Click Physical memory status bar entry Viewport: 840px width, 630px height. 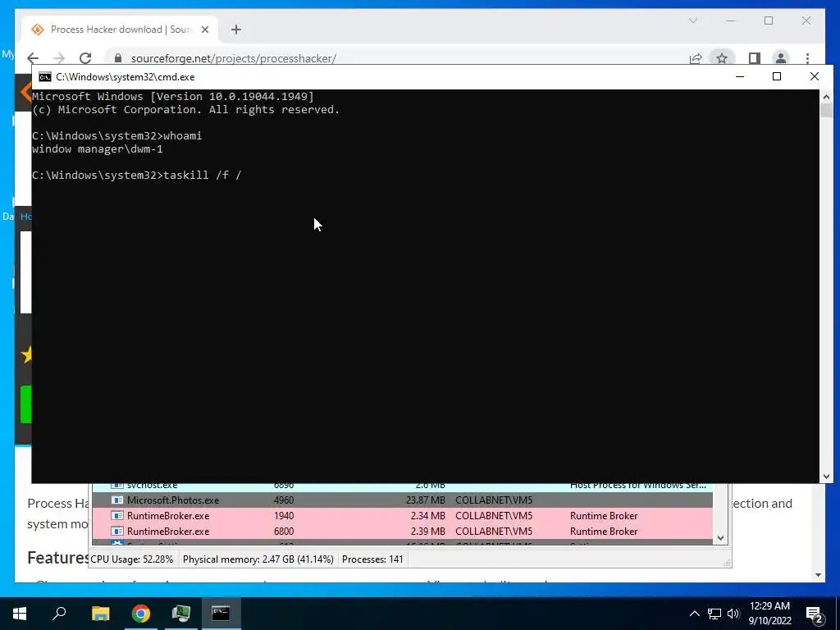point(258,559)
